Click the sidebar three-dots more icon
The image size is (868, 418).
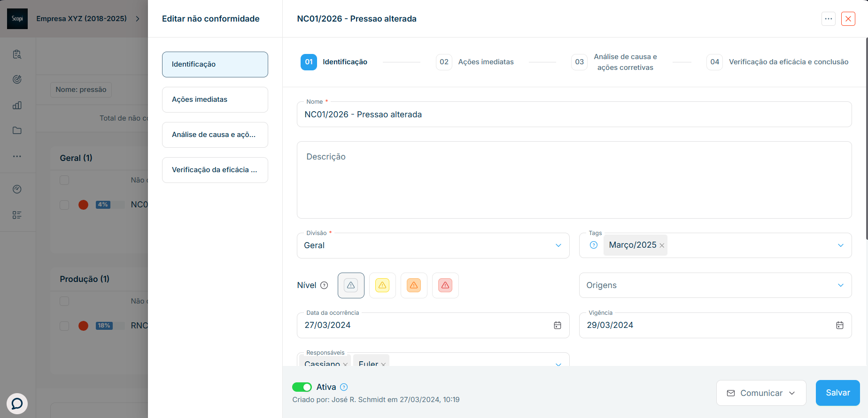click(x=17, y=156)
